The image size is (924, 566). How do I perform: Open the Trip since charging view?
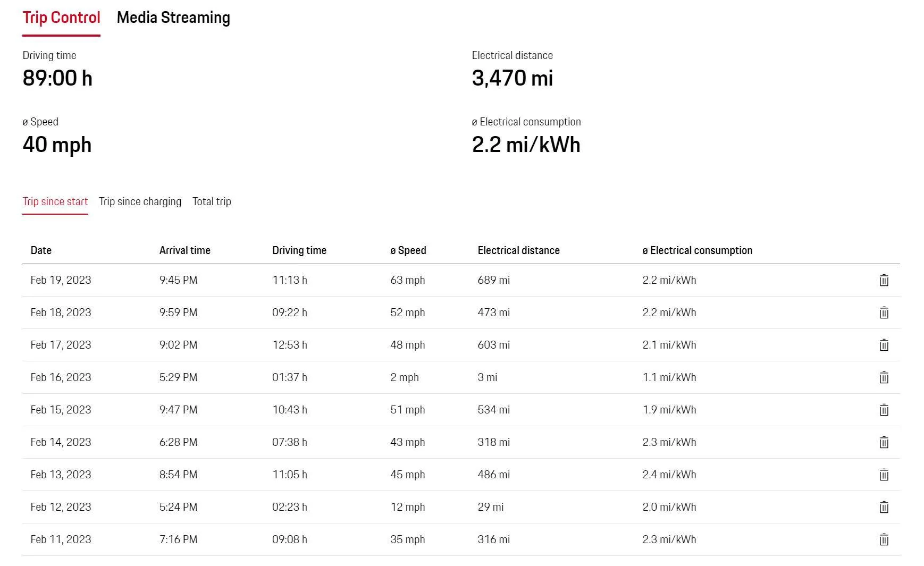(140, 201)
